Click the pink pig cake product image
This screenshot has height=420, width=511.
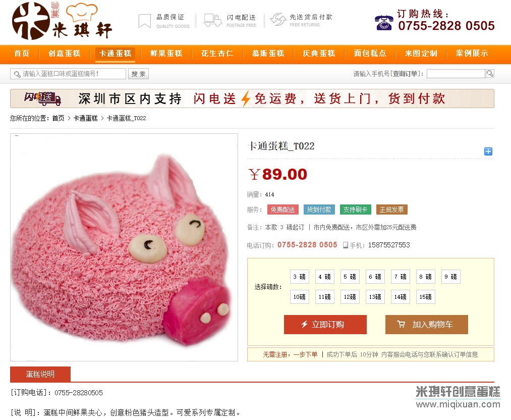124,247
